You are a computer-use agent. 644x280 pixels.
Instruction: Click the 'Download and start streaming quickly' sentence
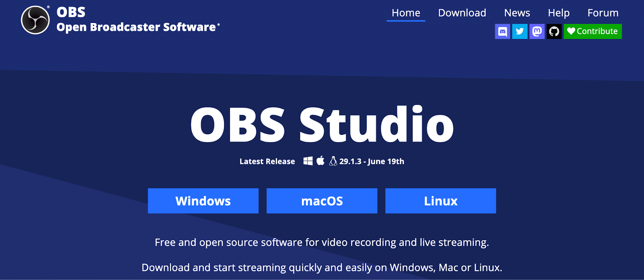322,268
